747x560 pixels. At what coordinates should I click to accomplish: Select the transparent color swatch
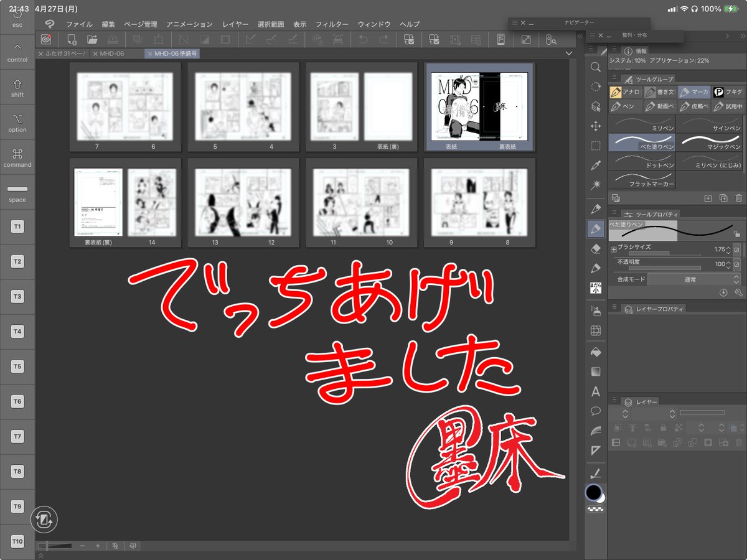click(x=596, y=510)
